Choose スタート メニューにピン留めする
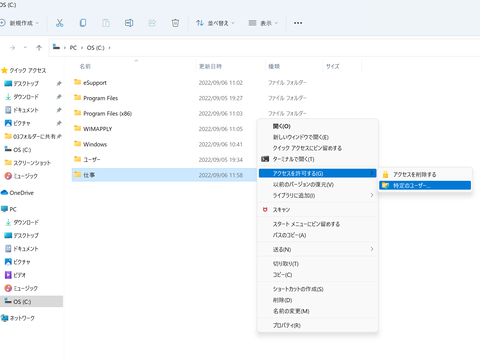The width and height of the screenshot is (480, 360). click(x=318, y=224)
